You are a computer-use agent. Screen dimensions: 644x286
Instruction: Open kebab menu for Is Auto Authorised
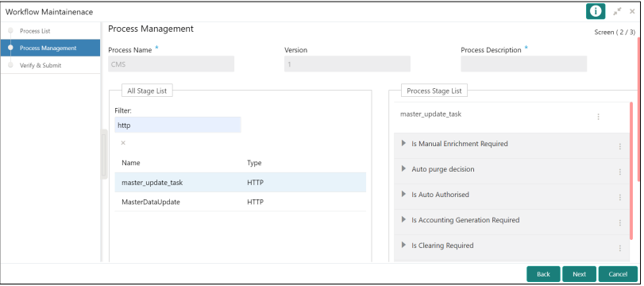click(x=619, y=197)
